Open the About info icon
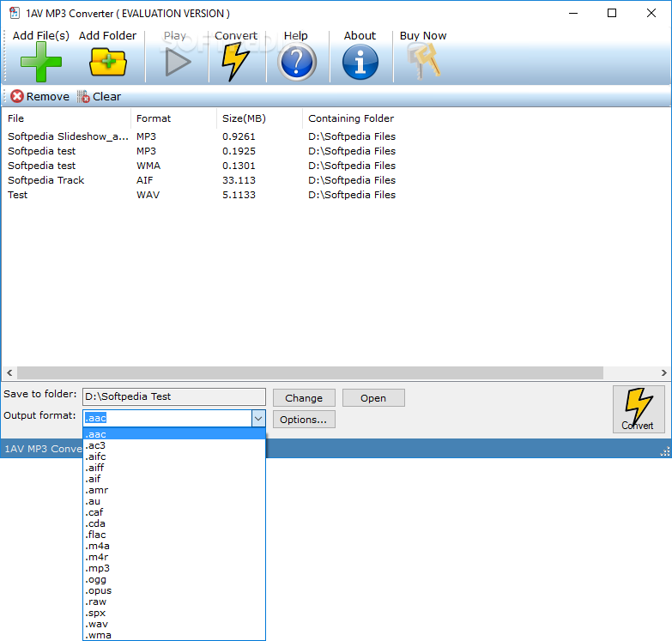Image resolution: width=672 pixels, height=641 pixels. tap(360, 63)
